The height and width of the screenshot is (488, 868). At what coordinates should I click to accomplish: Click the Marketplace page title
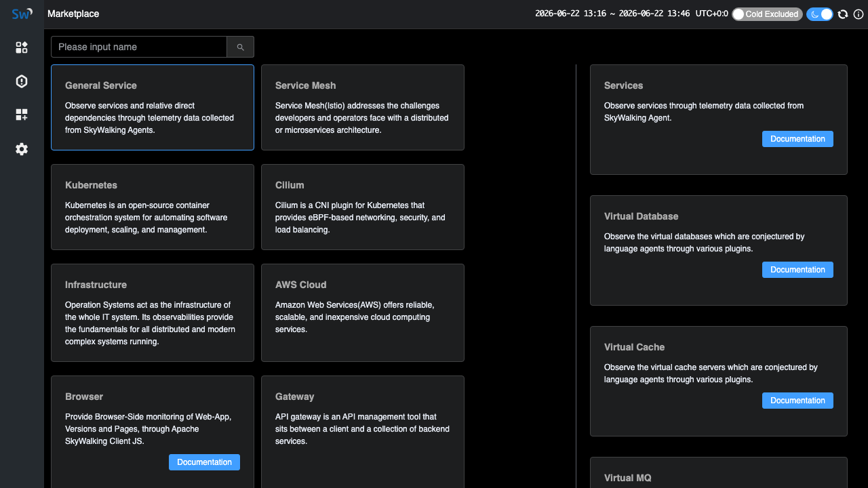[x=73, y=14]
